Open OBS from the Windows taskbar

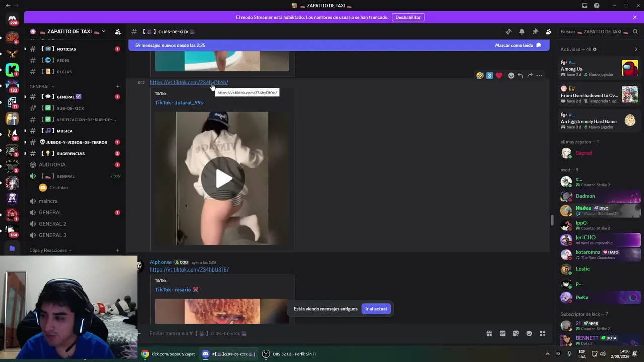(289, 354)
